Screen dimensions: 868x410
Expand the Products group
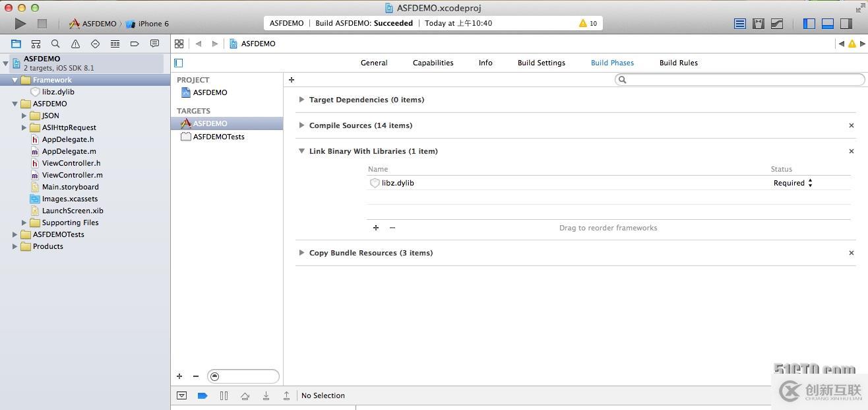[x=15, y=246]
